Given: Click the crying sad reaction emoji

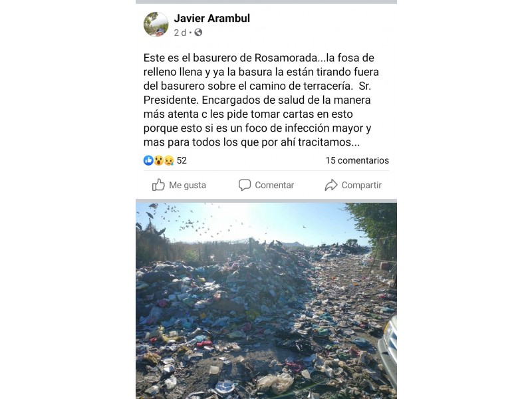Looking at the screenshot, I should pyautogui.click(x=169, y=160).
